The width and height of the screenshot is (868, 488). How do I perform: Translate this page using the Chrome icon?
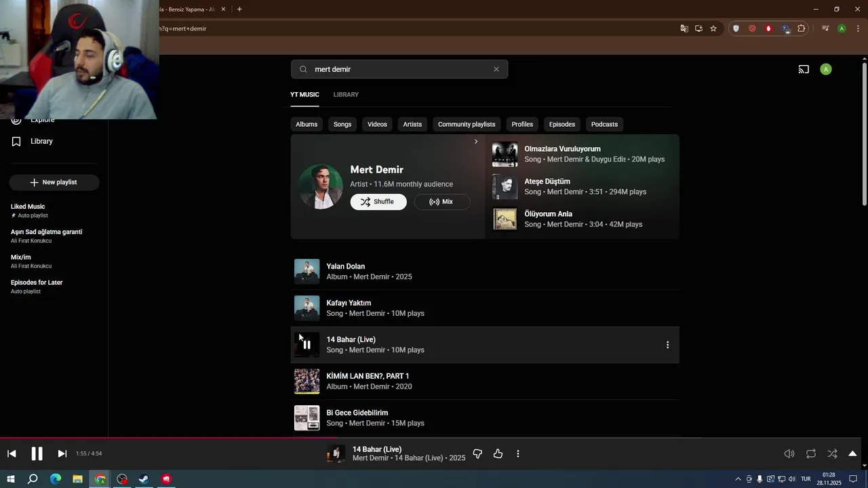coord(684,28)
